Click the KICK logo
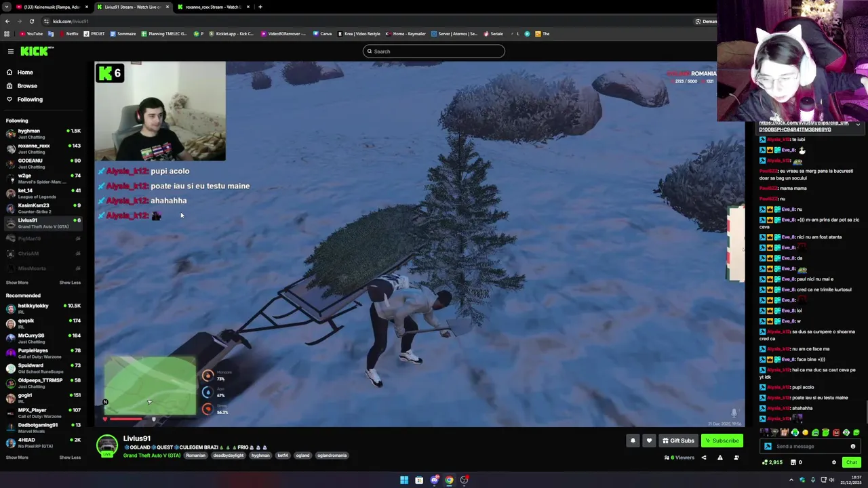 (x=36, y=51)
